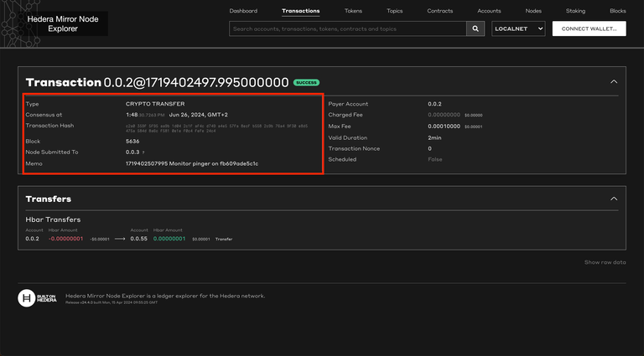Go to the Contracts tab
Viewport: 644px width, 356px height.
tap(440, 11)
